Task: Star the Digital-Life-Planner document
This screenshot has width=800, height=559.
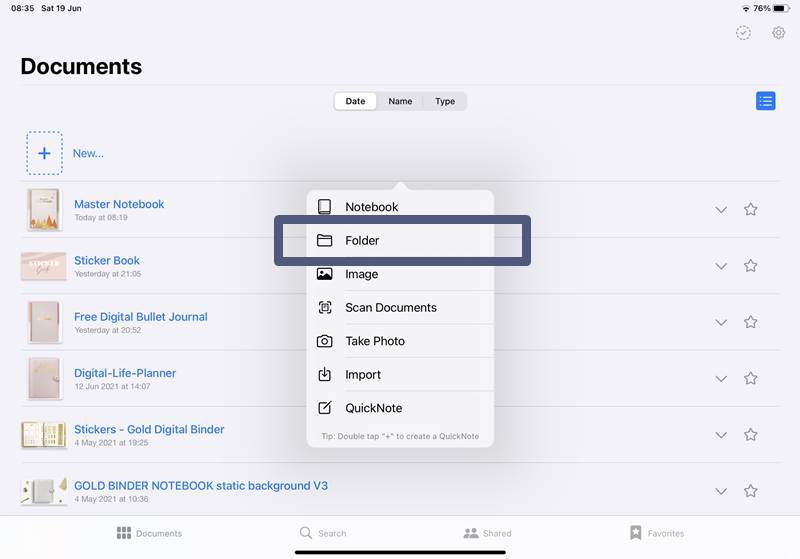Action: [x=750, y=378]
